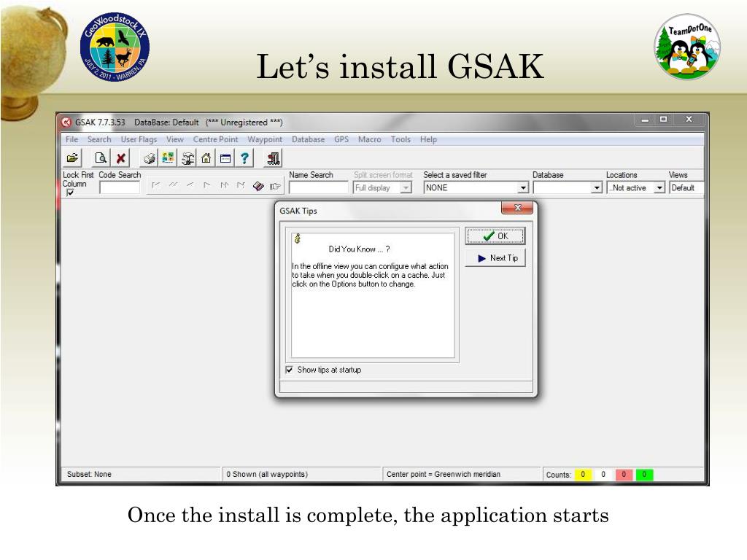
Task: Open the Waypoint menu
Action: pos(265,139)
